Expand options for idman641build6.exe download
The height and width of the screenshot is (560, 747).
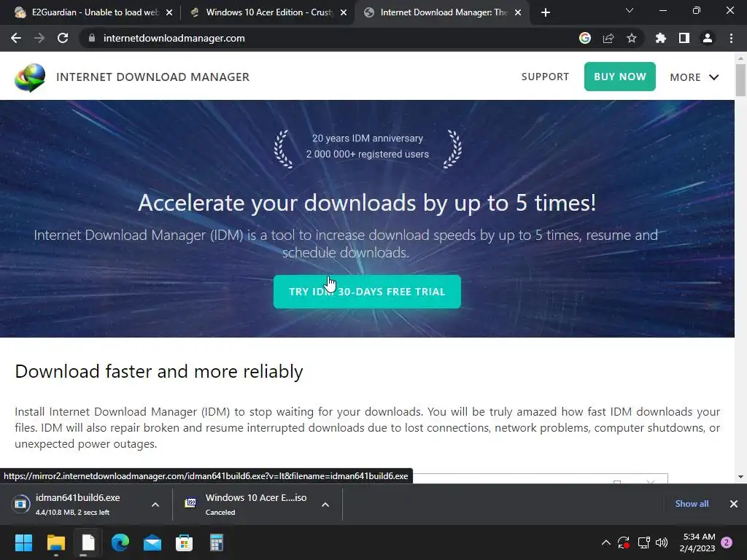click(x=155, y=505)
